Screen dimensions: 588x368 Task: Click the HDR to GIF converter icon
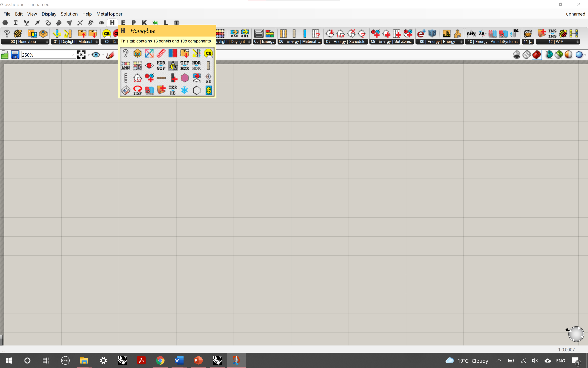[x=161, y=65]
